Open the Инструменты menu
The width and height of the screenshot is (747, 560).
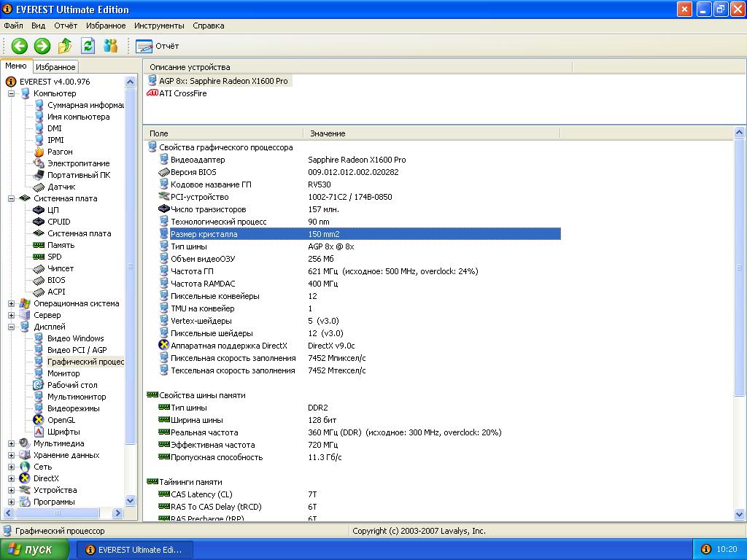point(159,26)
